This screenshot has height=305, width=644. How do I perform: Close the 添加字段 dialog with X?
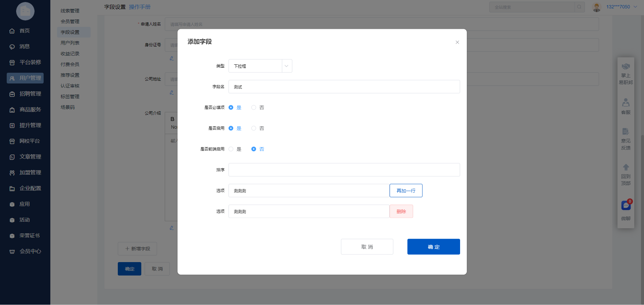(457, 42)
